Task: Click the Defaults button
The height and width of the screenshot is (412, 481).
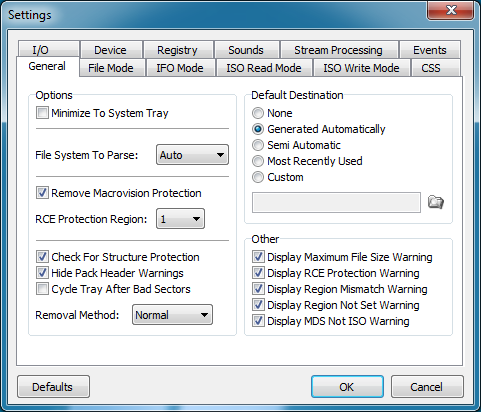Action: [x=53, y=387]
